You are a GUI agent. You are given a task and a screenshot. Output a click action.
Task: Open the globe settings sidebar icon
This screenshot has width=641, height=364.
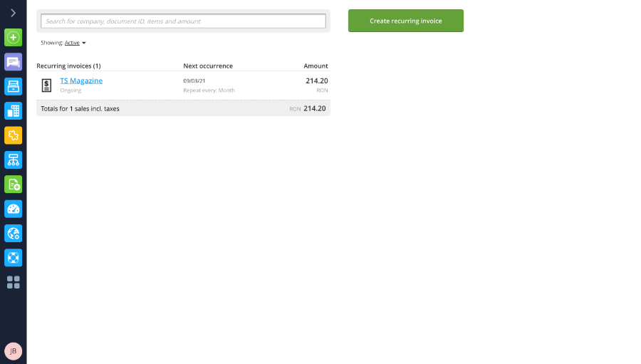tap(13, 234)
